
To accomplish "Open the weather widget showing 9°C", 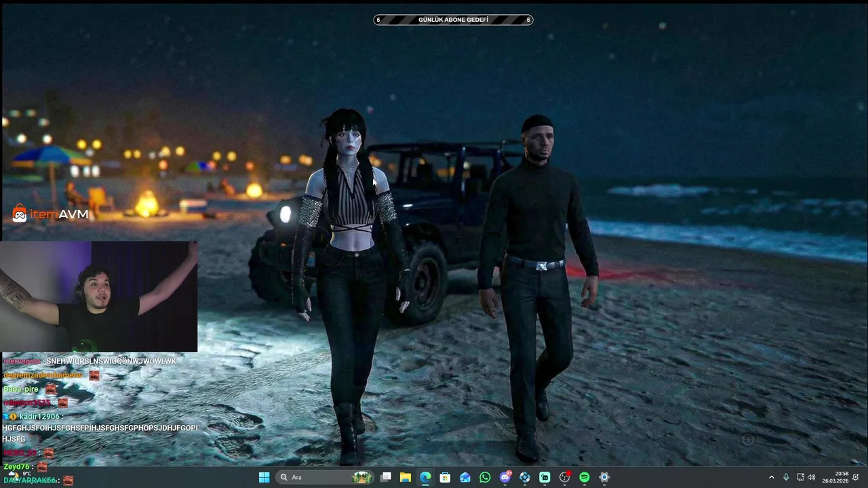I will 20,477.
